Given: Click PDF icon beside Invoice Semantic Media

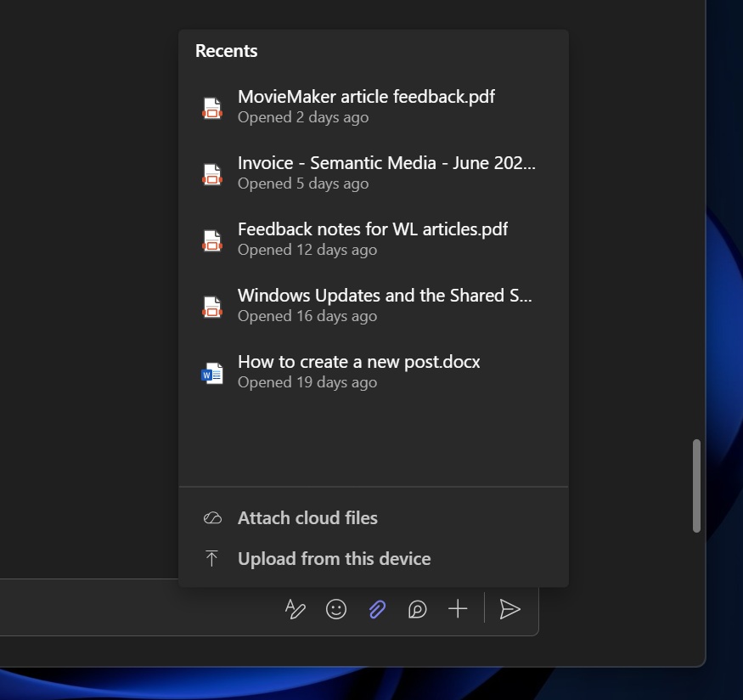Looking at the screenshot, I should coord(212,174).
